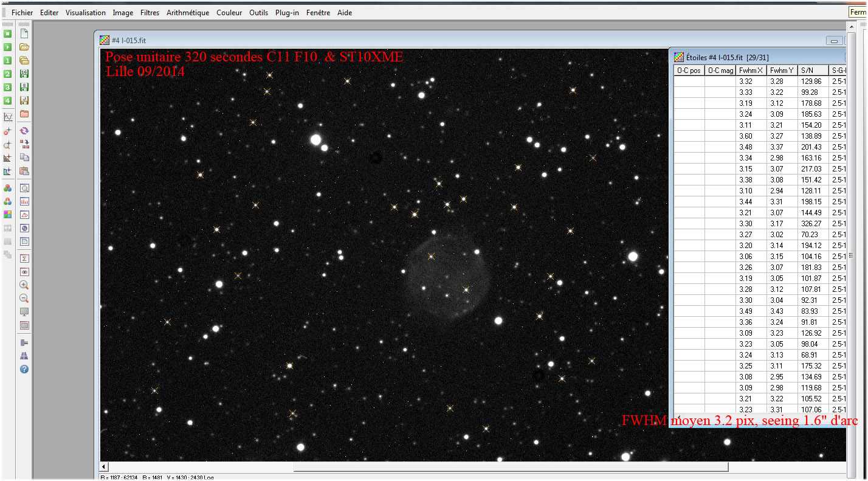Open the Fenêtre menu
This screenshot has width=868, height=481.
(319, 13)
